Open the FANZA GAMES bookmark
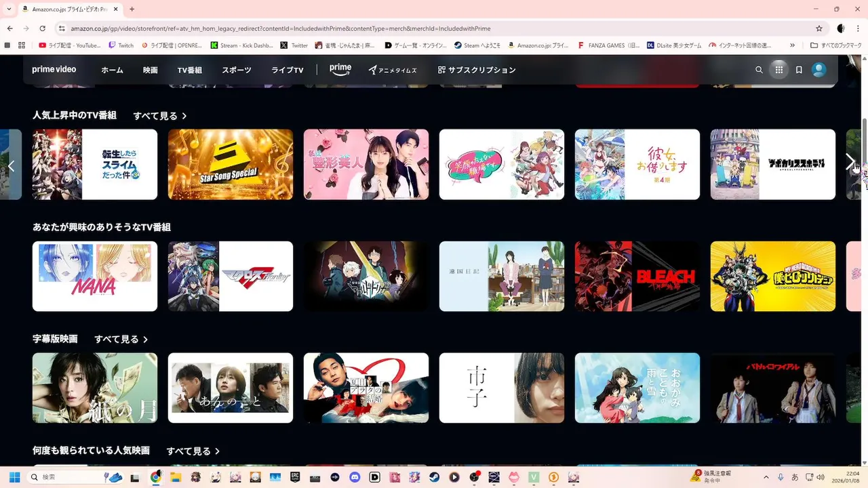Viewport: 868px width, 488px height. pyautogui.click(x=608, y=45)
